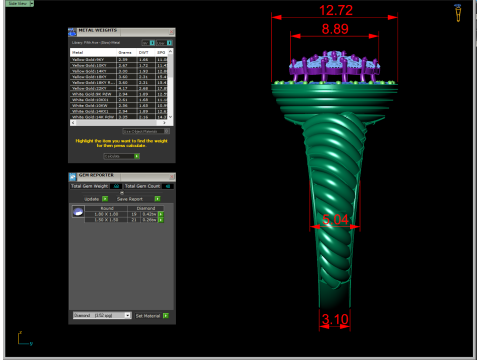Close the Metal Weights panel

click(x=171, y=32)
